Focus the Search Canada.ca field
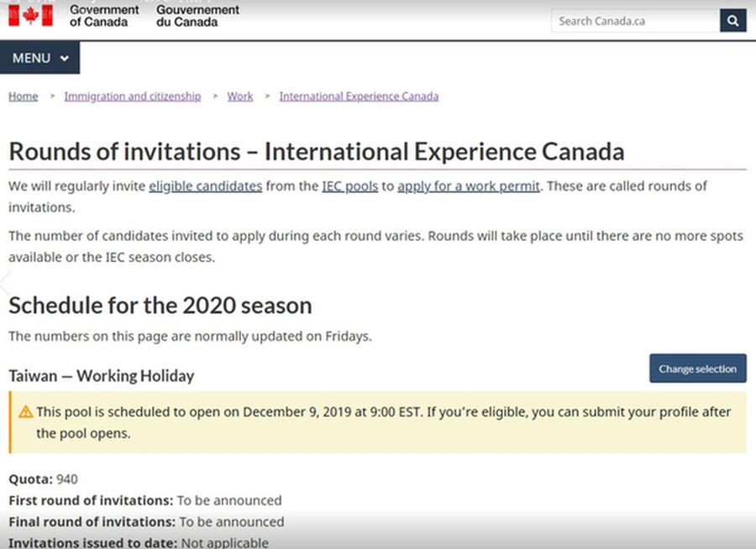This screenshot has height=549, width=756. tap(634, 21)
